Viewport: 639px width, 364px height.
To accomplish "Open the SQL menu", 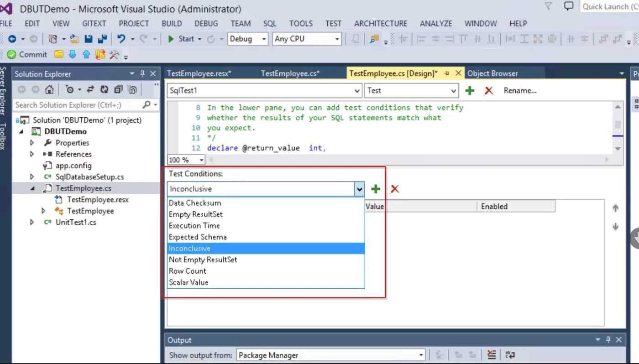I will [x=270, y=23].
